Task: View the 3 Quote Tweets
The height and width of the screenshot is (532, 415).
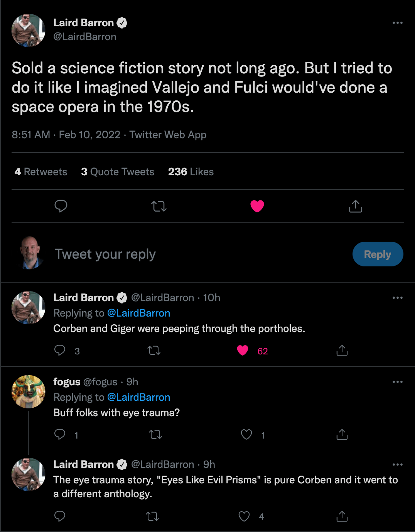Action: (x=117, y=171)
